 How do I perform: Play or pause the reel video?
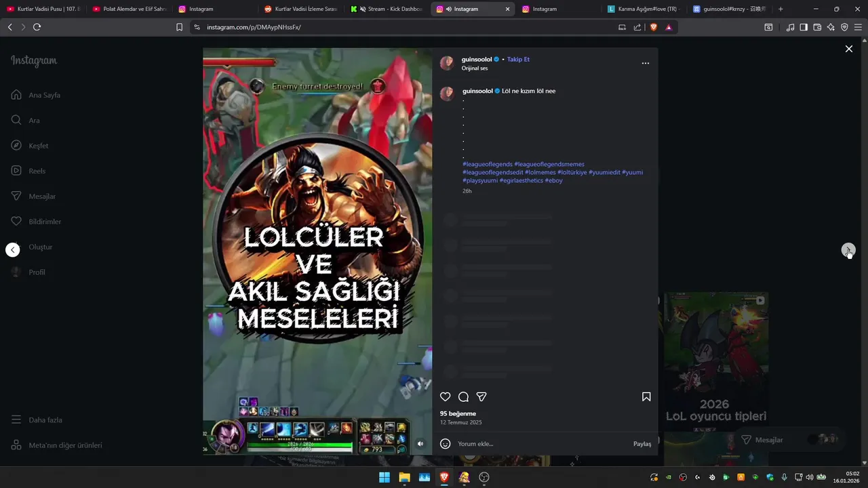click(x=317, y=251)
